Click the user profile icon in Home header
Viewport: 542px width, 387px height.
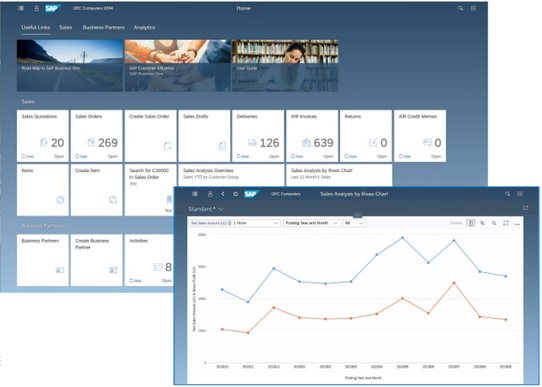pos(36,8)
